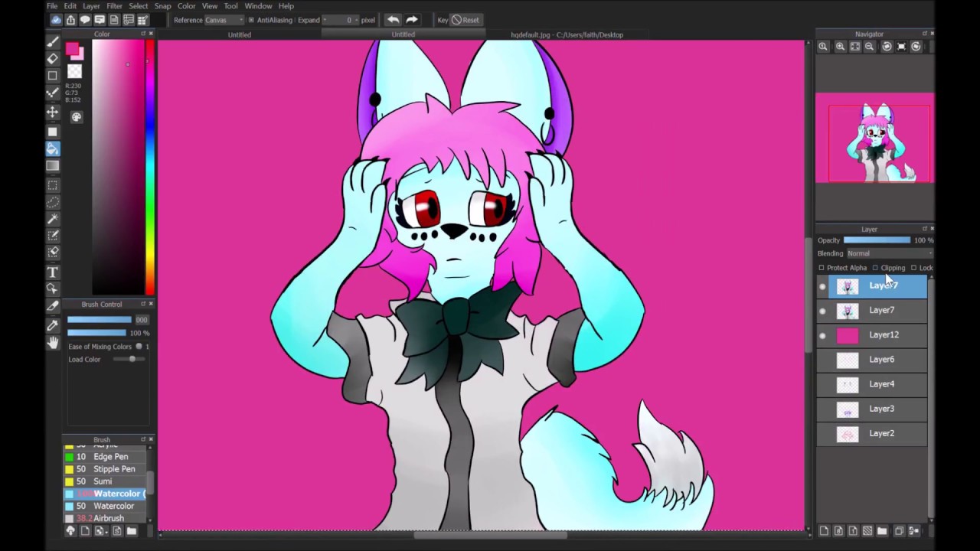This screenshot has height=551, width=980.
Task: Toggle the AntiAliasing checkbox
Action: (251, 20)
